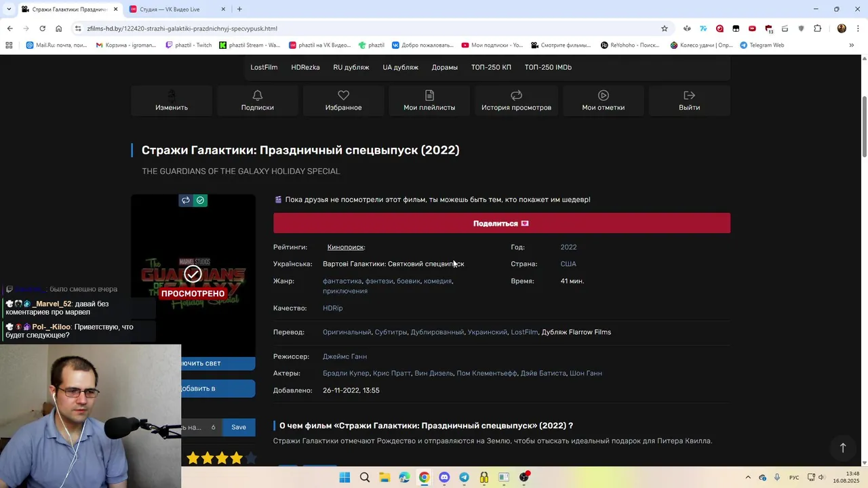Rate the film with the fifth star
Image resolution: width=868 pixels, height=488 pixels.
coord(251,458)
